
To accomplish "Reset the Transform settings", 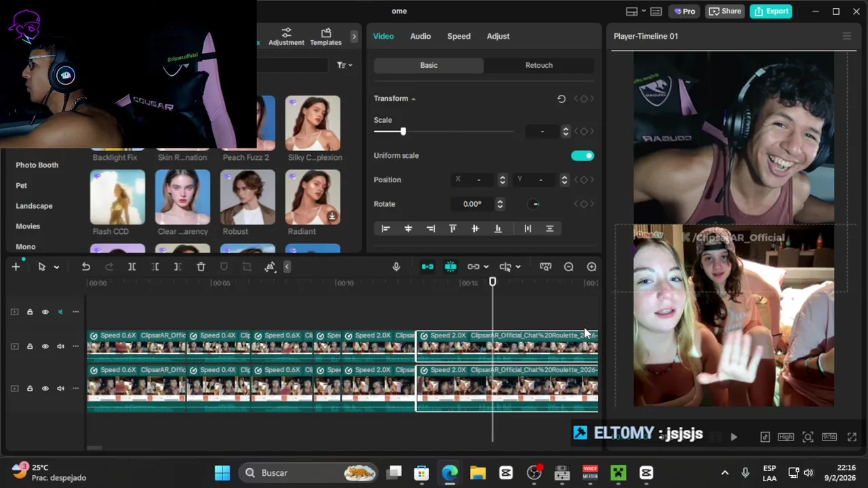I will point(561,99).
